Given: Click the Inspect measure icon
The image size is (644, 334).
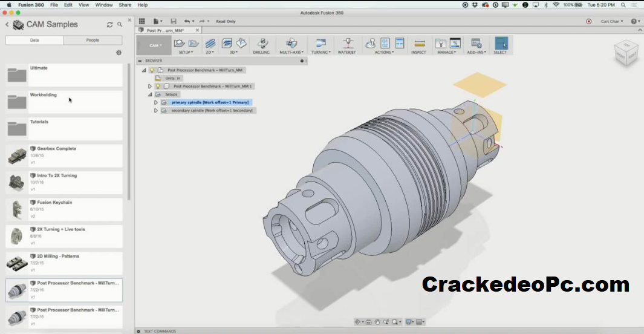Looking at the screenshot, I should (x=419, y=43).
